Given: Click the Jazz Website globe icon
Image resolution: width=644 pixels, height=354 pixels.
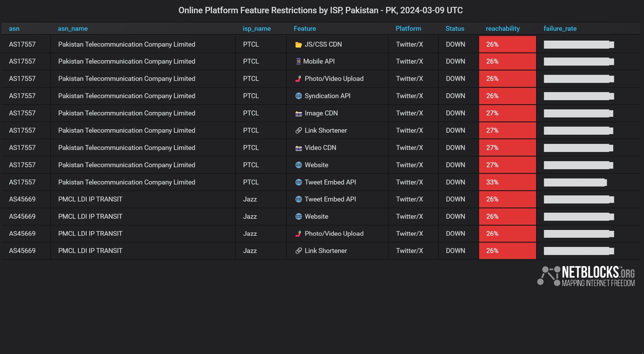Looking at the screenshot, I should 298,216.
